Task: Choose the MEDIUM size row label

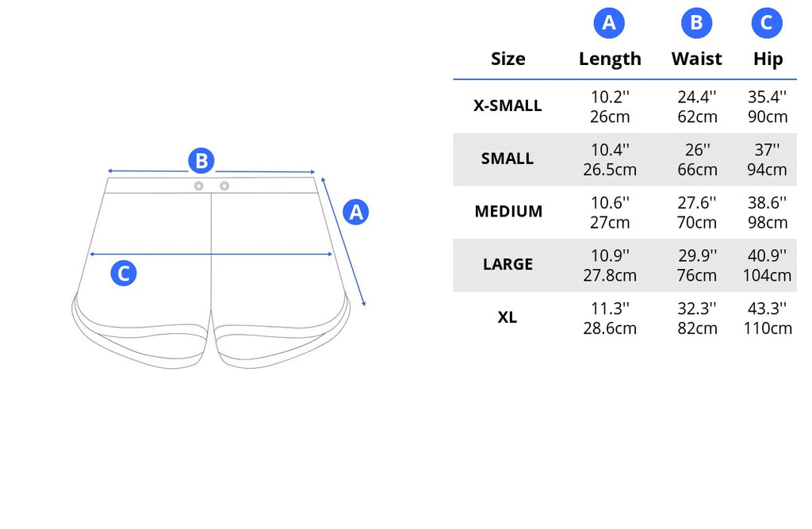Action: pos(508,212)
